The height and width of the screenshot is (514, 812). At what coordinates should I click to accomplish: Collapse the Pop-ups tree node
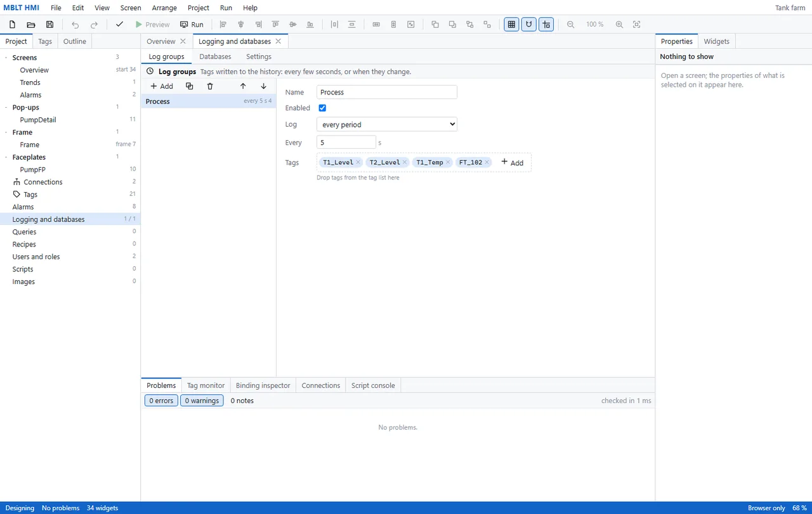pyautogui.click(x=6, y=108)
